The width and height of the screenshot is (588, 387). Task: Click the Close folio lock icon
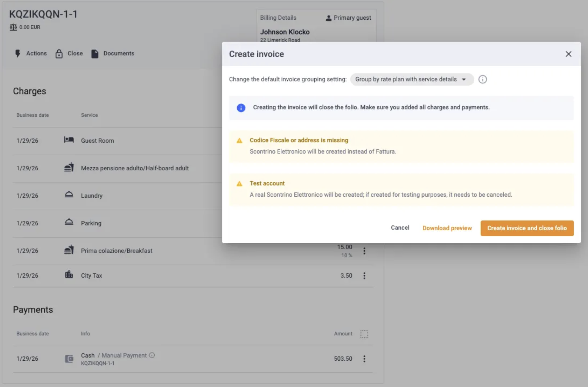pyautogui.click(x=59, y=54)
